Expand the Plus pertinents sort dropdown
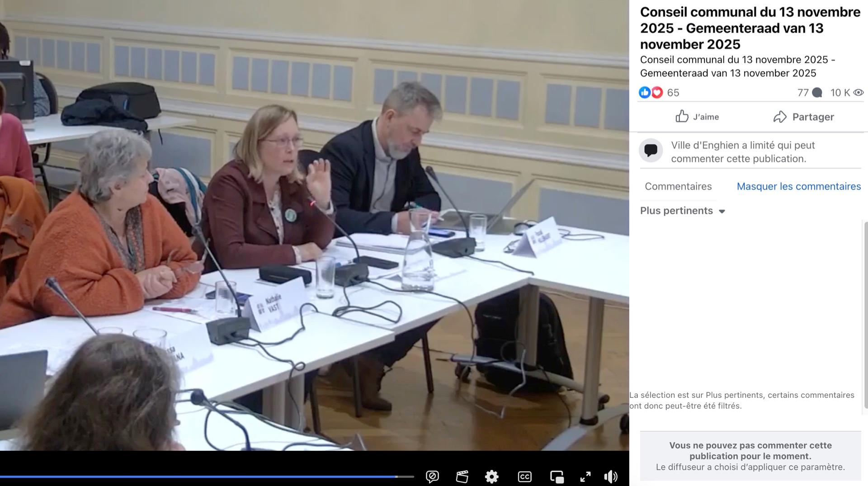 pos(677,211)
